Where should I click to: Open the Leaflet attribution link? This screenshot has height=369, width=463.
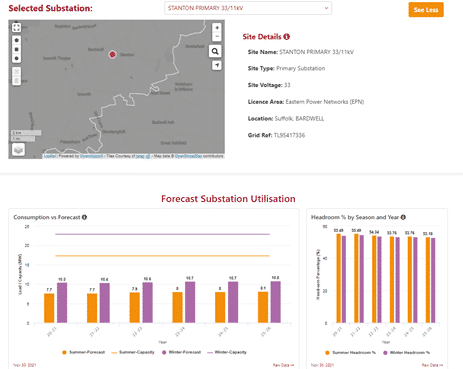click(50, 156)
